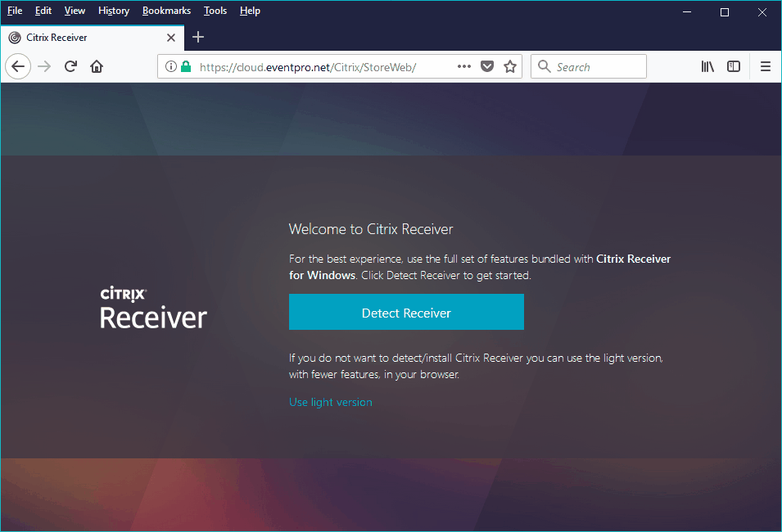Click the green padlock security icon

tap(186, 66)
